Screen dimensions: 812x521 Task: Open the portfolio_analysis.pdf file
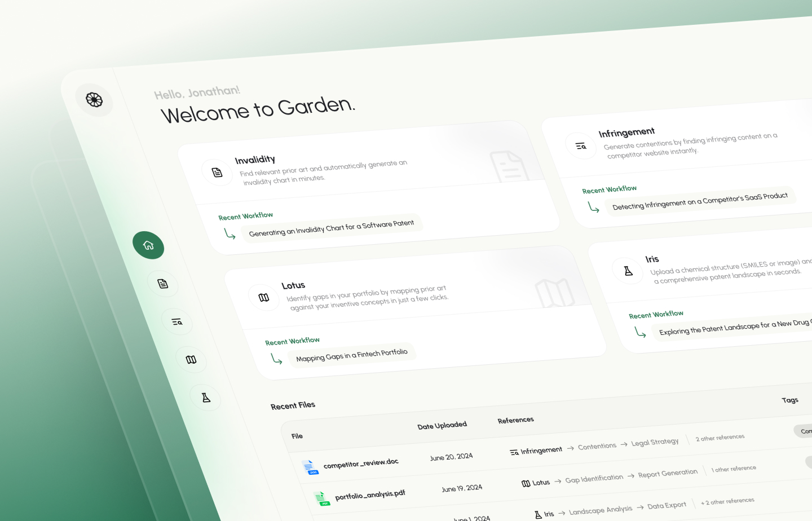pos(370,495)
